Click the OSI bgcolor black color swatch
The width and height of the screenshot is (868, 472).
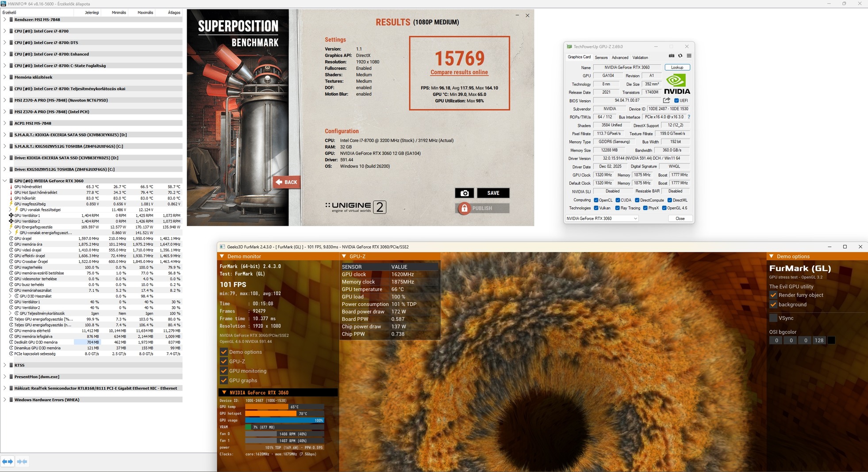831,340
